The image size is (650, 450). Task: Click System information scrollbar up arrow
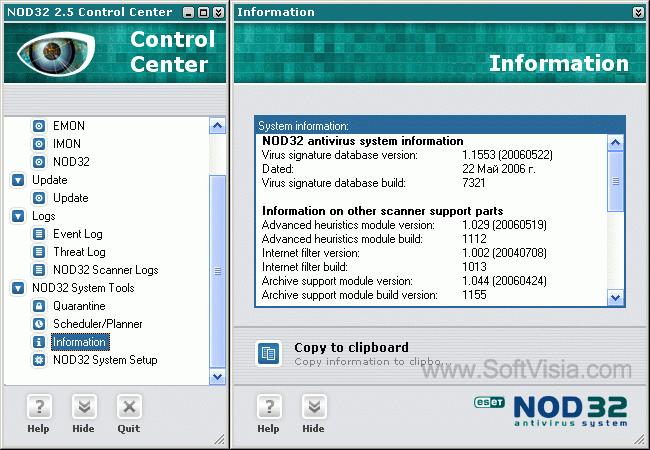(616, 143)
